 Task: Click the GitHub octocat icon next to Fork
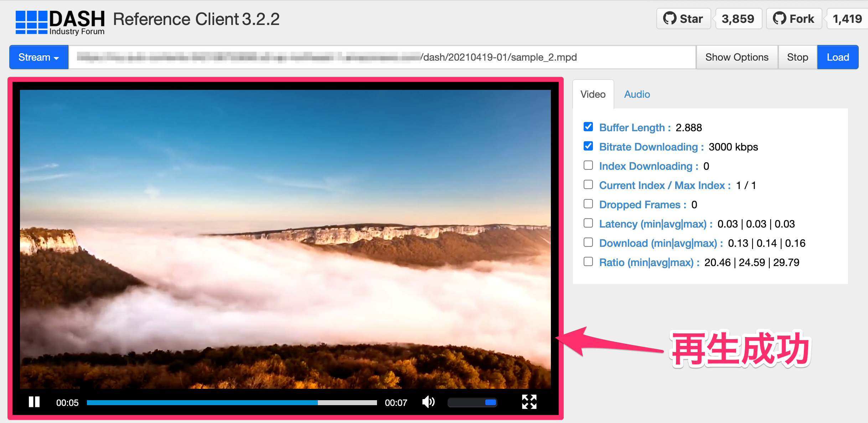[780, 18]
